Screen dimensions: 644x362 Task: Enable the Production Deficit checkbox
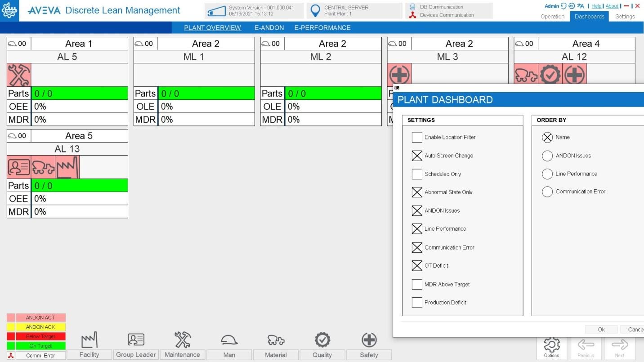tap(417, 303)
